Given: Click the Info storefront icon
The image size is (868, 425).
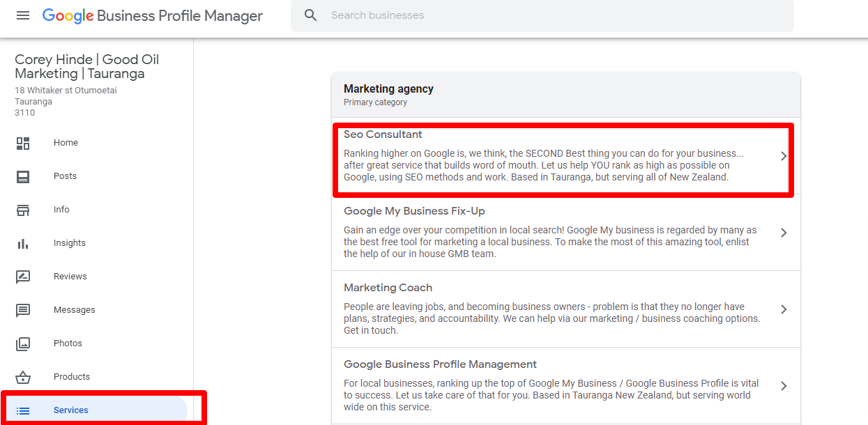Looking at the screenshot, I should pyautogui.click(x=23, y=210).
